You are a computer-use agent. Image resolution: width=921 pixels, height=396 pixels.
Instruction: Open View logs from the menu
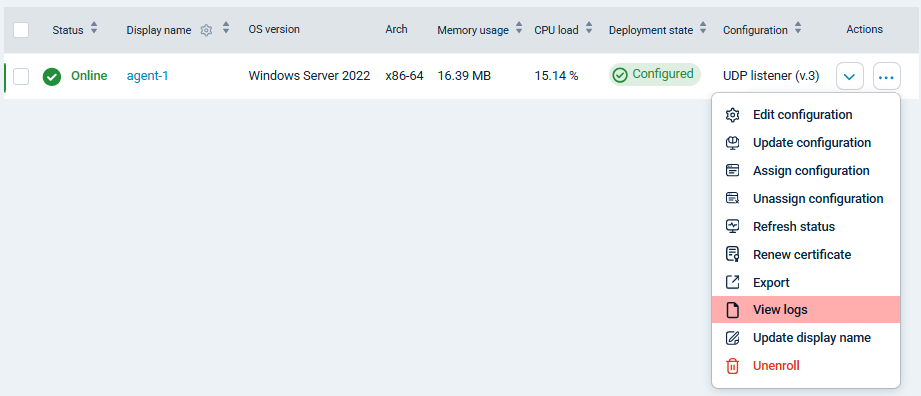pyautogui.click(x=806, y=310)
